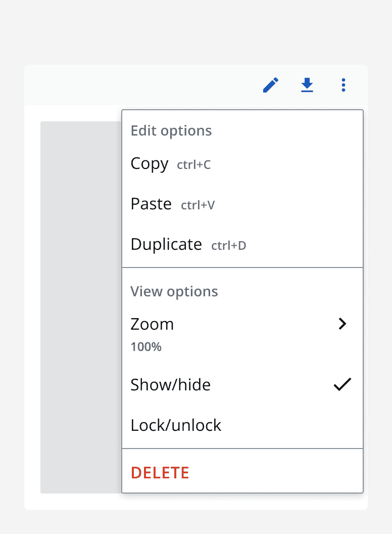Choose Paste from the menu
This screenshot has height=534, width=392.
(151, 204)
